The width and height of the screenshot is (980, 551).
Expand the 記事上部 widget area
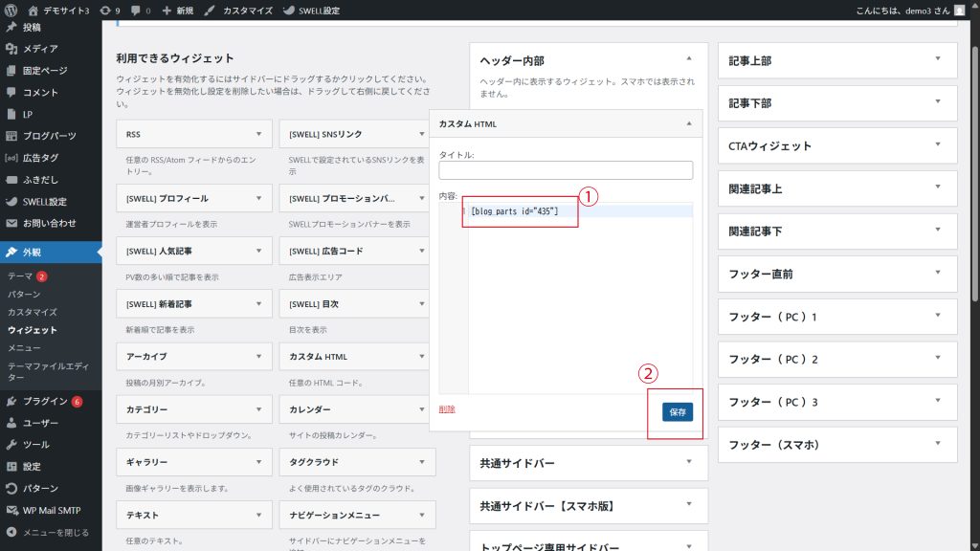[938, 60]
